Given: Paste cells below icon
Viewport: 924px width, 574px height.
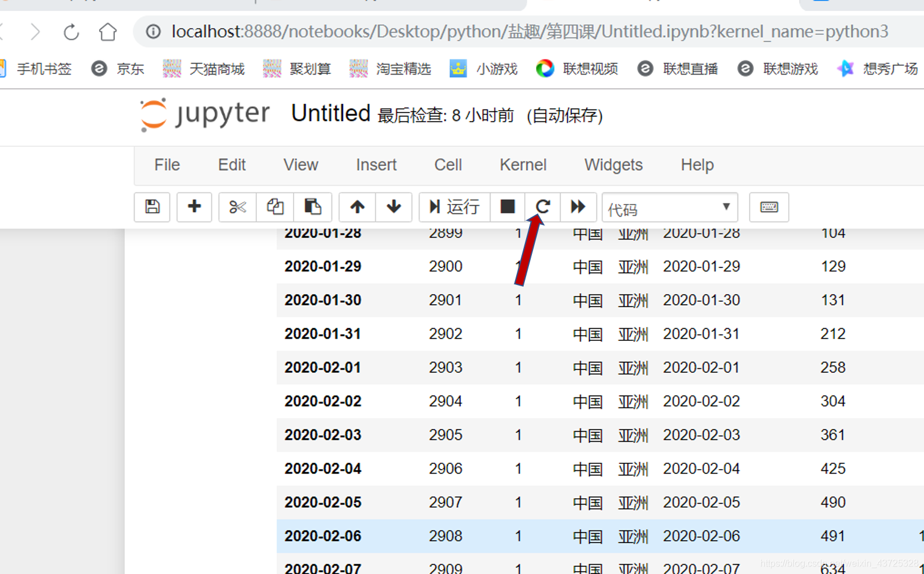Looking at the screenshot, I should pos(313,207).
